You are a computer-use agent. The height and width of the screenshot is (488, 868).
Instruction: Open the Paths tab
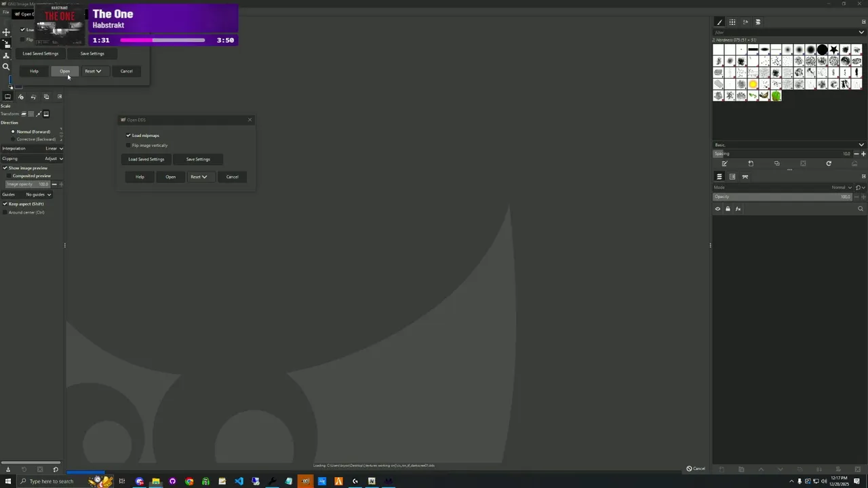[x=745, y=177]
